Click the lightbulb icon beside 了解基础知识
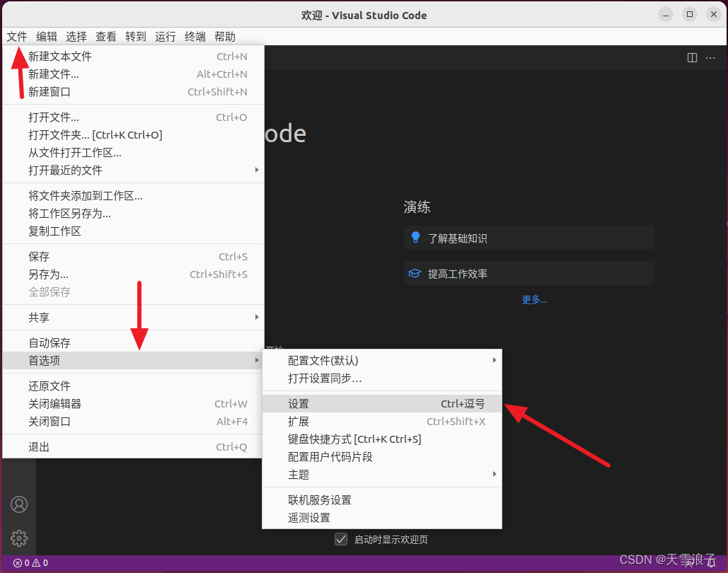Image resolution: width=728 pixels, height=573 pixels. pos(415,238)
